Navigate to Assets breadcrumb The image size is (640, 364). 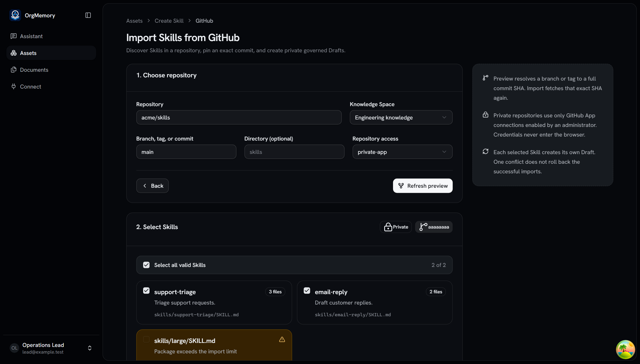[x=134, y=21]
